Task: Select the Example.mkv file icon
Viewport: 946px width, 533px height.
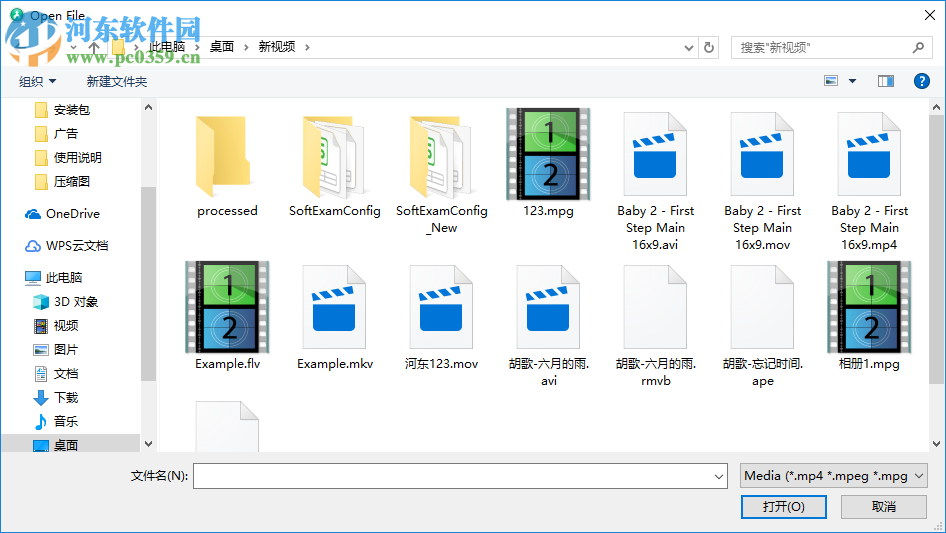Action: coord(334,307)
